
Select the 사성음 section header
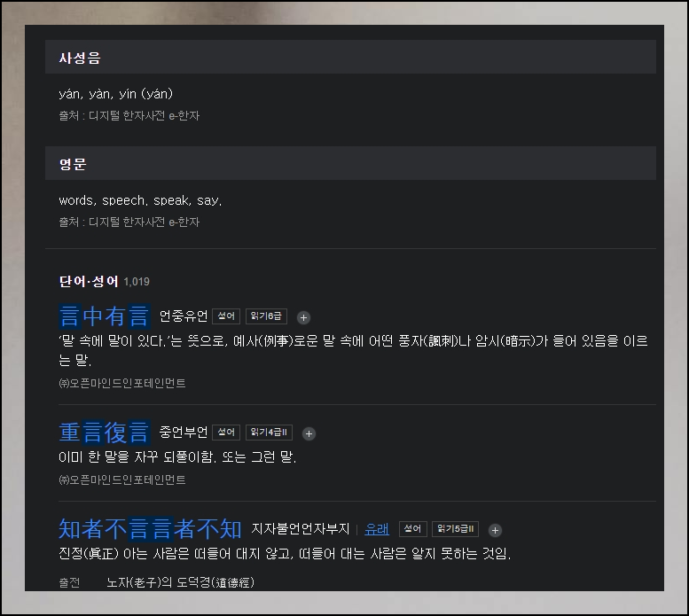coord(350,57)
